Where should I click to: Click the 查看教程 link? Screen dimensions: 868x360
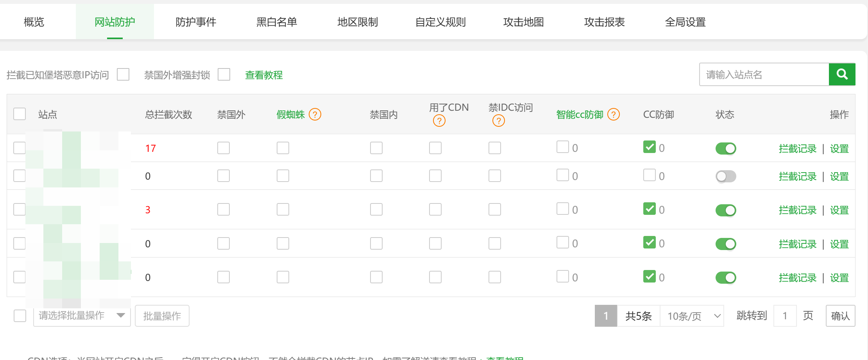pos(264,75)
